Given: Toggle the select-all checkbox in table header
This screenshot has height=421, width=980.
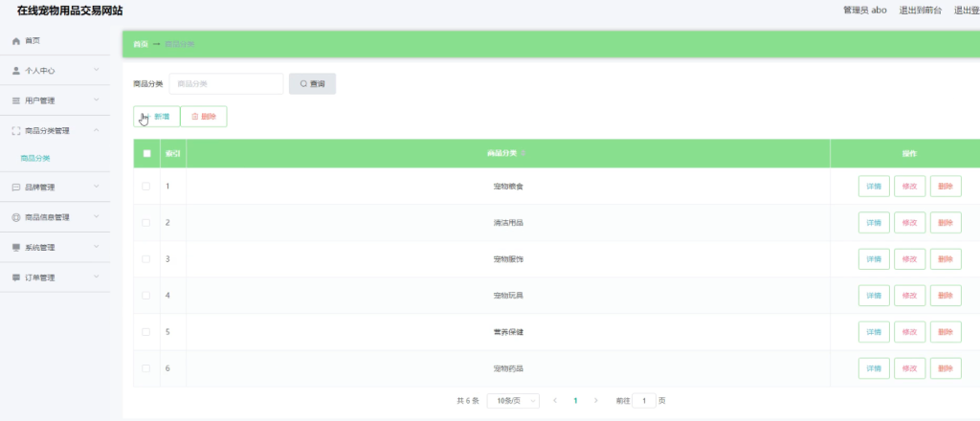Looking at the screenshot, I should [146, 154].
